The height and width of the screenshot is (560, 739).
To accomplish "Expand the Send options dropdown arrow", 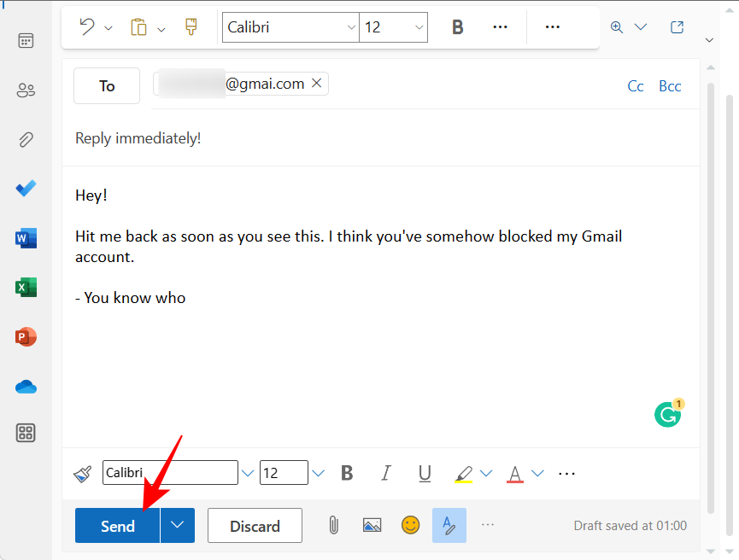I will tap(178, 525).
